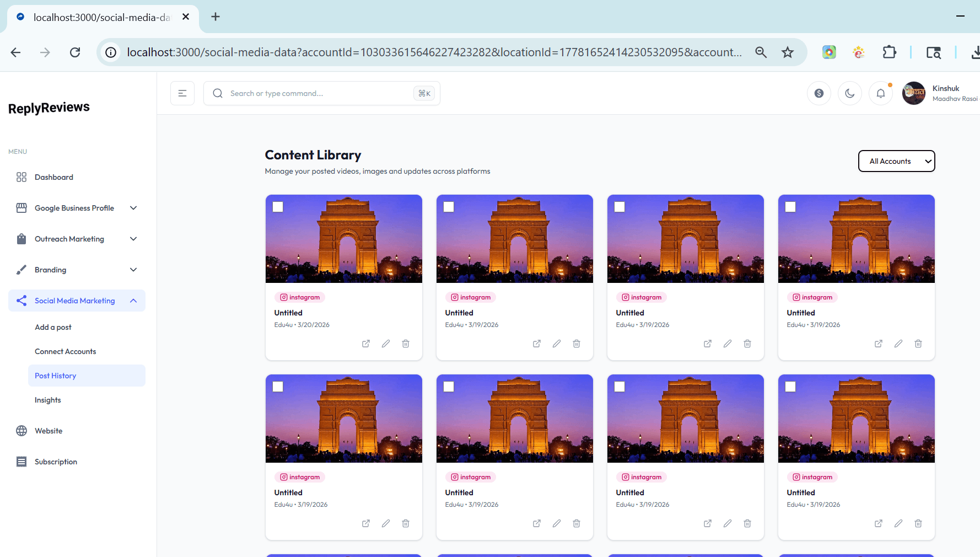Delete the Edu4u 3/20/2026 post
The image size is (980, 557).
[x=406, y=344]
